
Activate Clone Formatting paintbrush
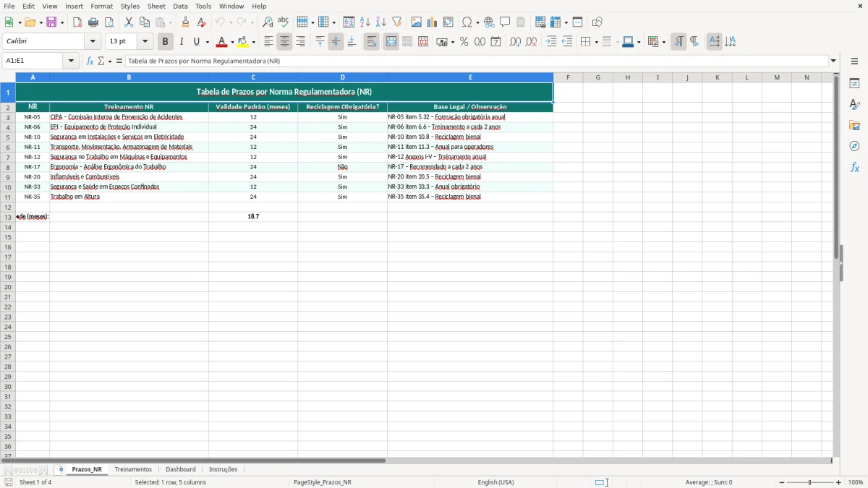coord(186,22)
